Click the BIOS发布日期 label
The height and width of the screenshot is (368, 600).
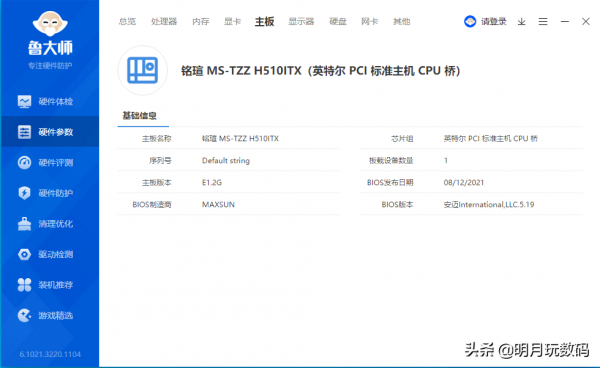(390, 182)
